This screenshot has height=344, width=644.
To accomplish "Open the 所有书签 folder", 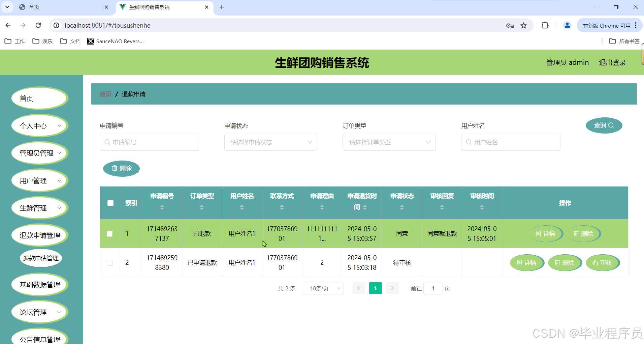I will tap(624, 41).
